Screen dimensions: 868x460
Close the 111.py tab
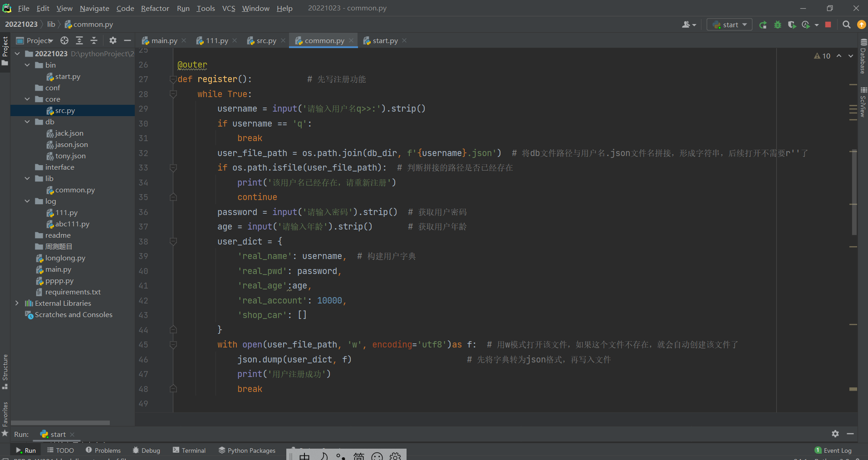235,40
